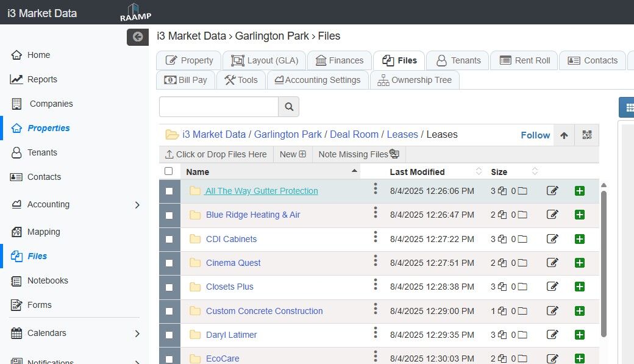Check the Closets Plus row
The image size is (634, 364).
coord(169,287)
